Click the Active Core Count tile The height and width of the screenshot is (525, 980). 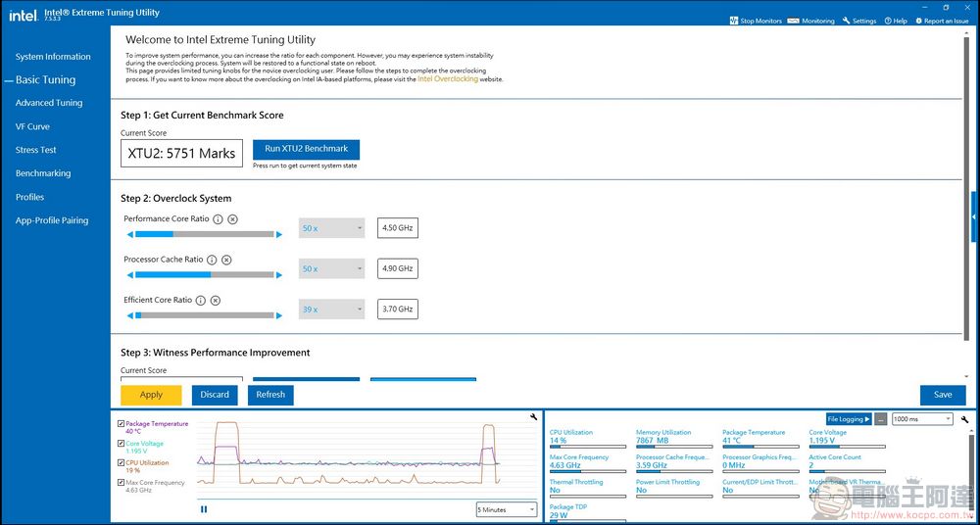[847, 463]
